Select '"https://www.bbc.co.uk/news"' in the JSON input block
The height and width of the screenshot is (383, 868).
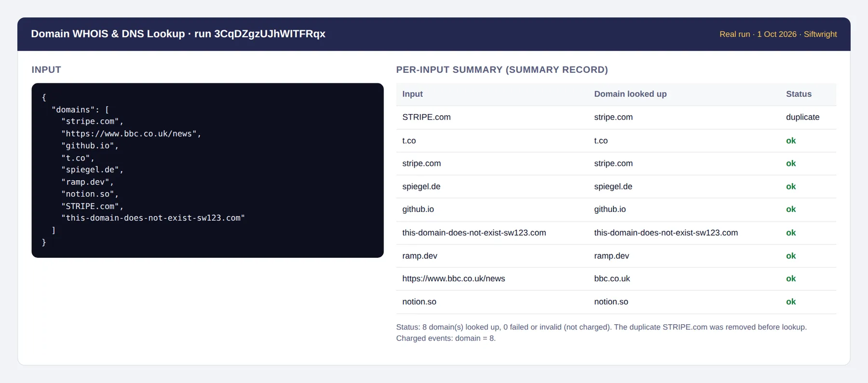(129, 134)
